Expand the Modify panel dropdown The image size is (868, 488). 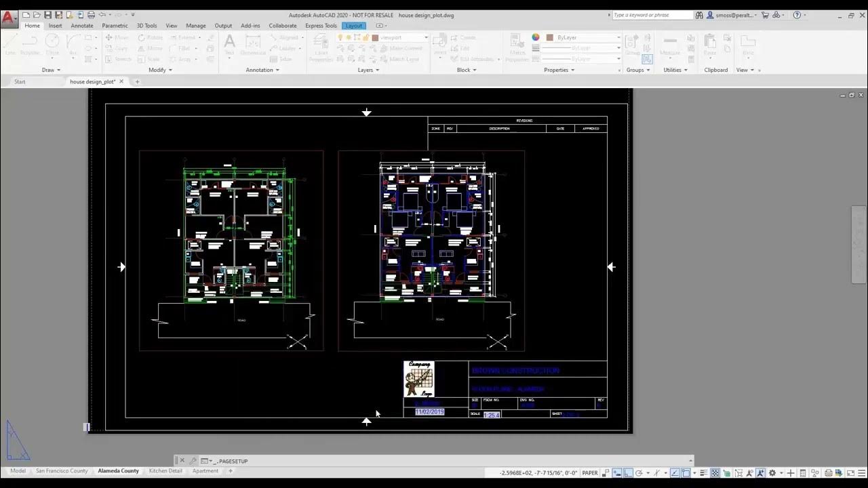(x=161, y=70)
